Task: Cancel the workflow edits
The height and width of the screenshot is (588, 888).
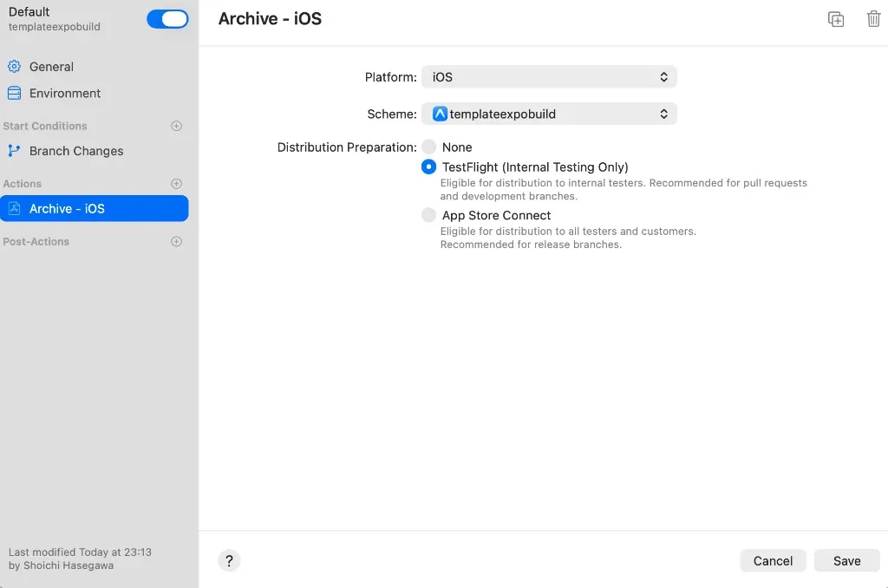Action: pos(773,561)
